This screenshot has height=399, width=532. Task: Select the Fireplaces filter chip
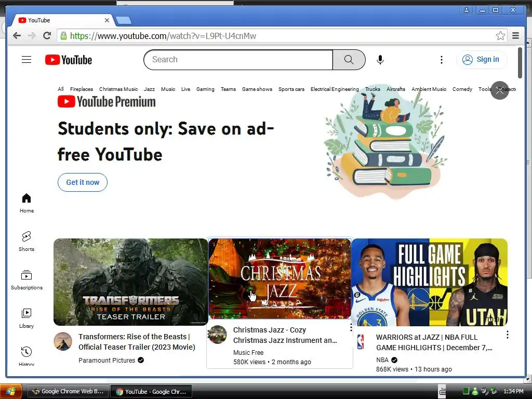[82, 89]
